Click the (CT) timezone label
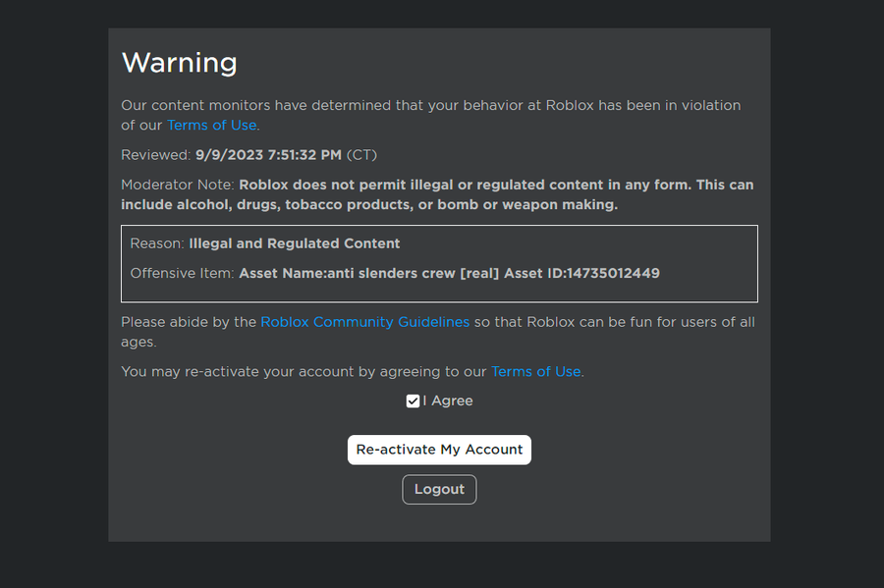 click(361, 155)
